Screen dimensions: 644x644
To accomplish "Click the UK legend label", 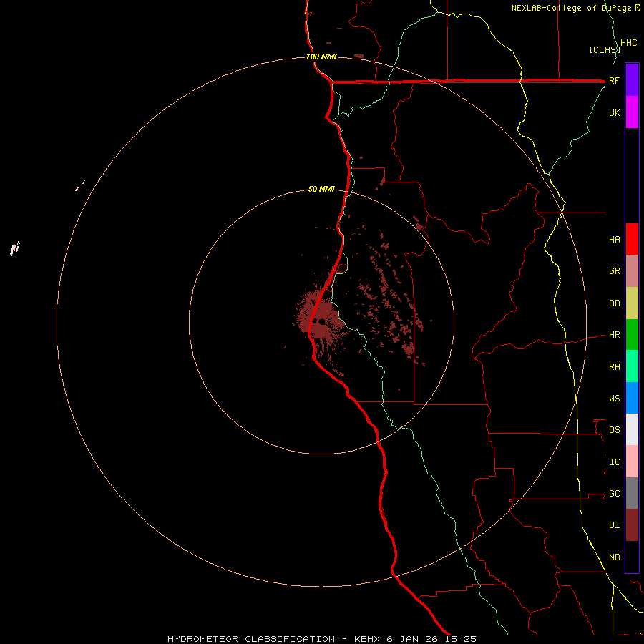I will (614, 112).
